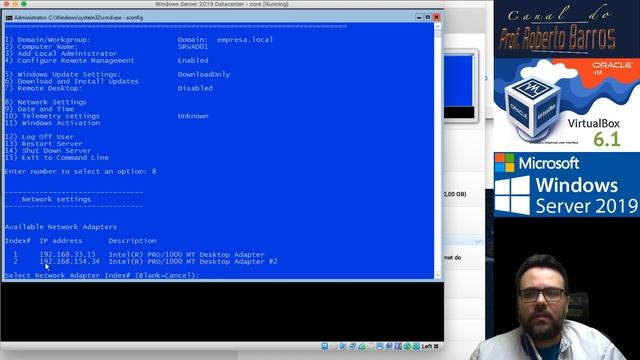
Task: Click the 'empresa.local' domain value
Action: click(245, 40)
